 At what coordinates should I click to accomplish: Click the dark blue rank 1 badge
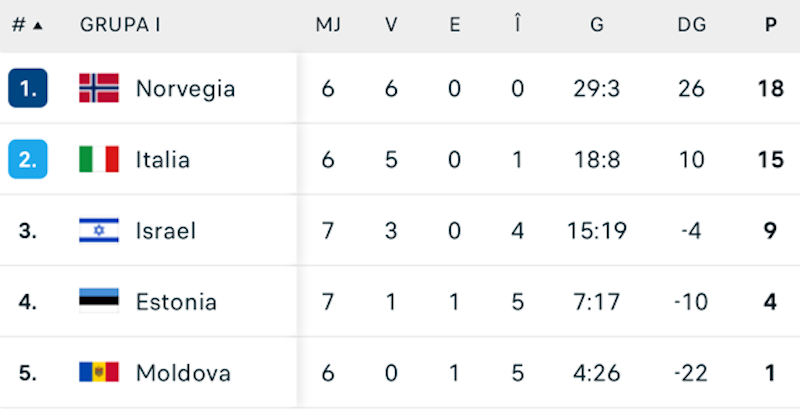(28, 88)
